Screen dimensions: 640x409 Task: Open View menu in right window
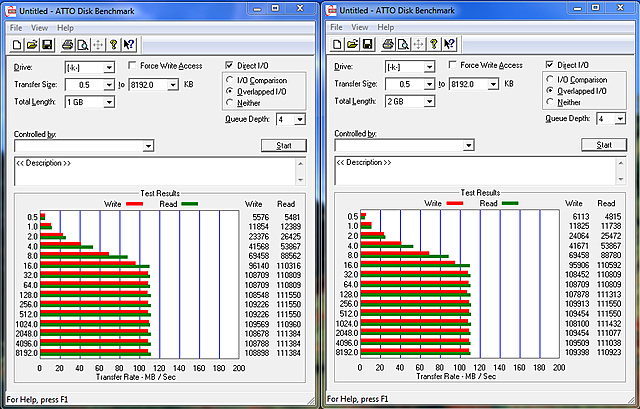pyautogui.click(x=360, y=27)
